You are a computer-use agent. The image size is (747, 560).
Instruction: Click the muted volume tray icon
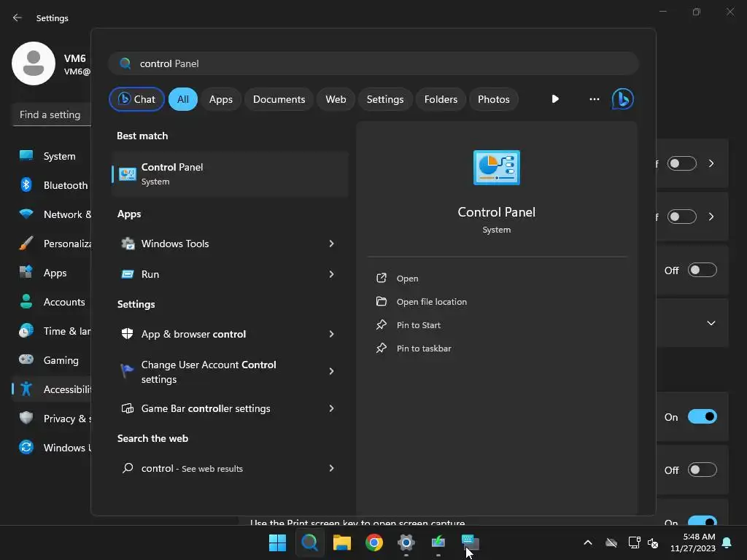point(653,542)
